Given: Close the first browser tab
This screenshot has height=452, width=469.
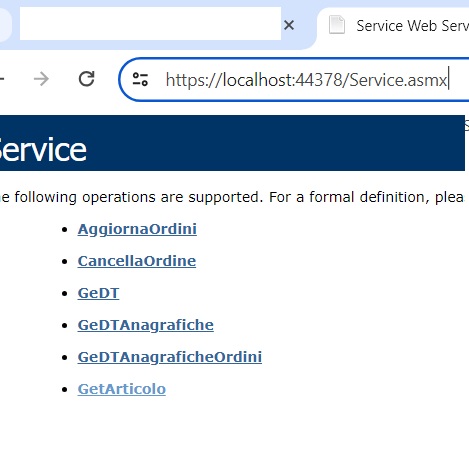Looking at the screenshot, I should click(x=289, y=25).
